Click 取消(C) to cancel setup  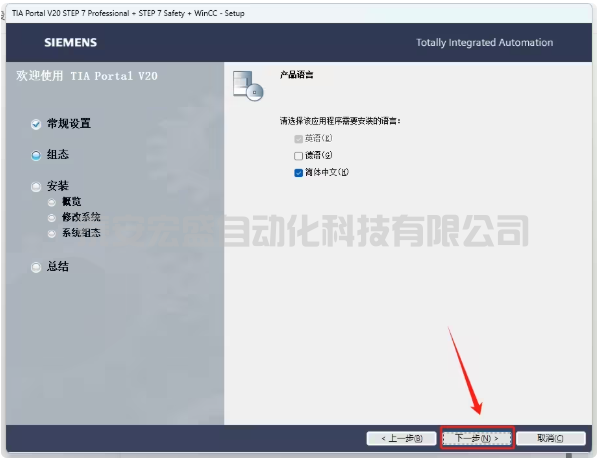[x=550, y=438]
